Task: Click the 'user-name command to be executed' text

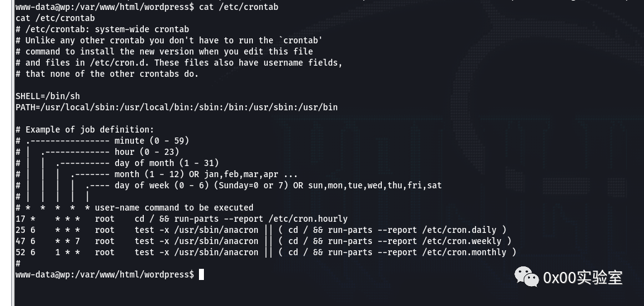Action: click(x=174, y=208)
